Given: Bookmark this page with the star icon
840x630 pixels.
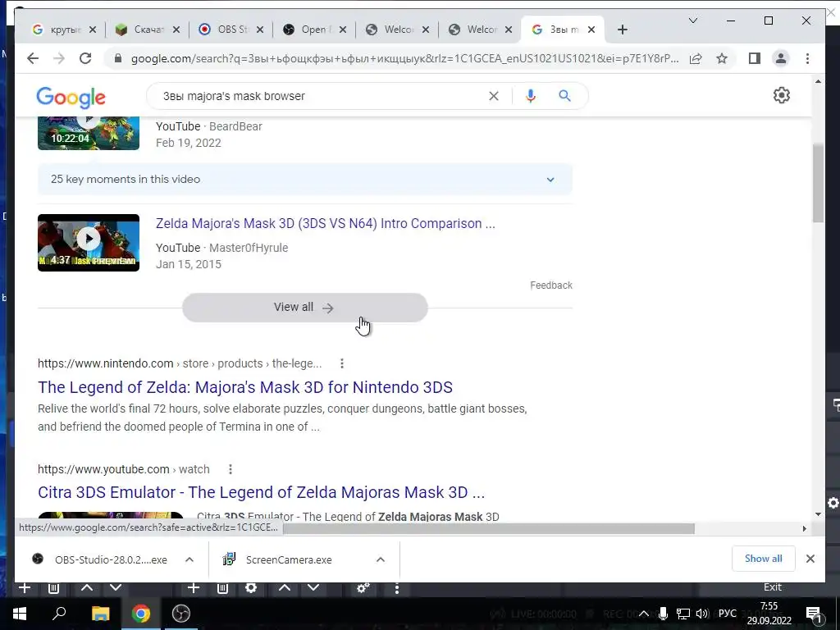Looking at the screenshot, I should coord(722,58).
